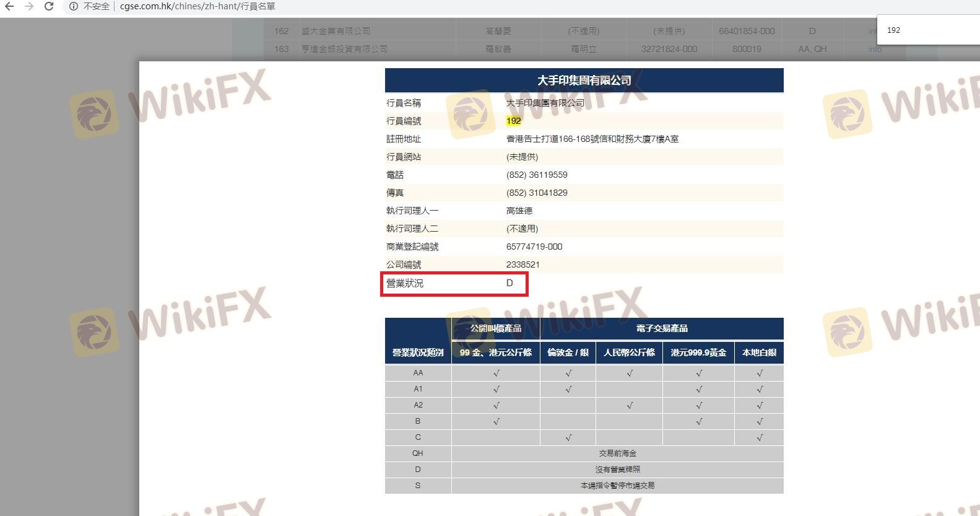Image resolution: width=980 pixels, height=516 pixels.
Task: Reload the page with the refresh icon
Action: (49, 6)
